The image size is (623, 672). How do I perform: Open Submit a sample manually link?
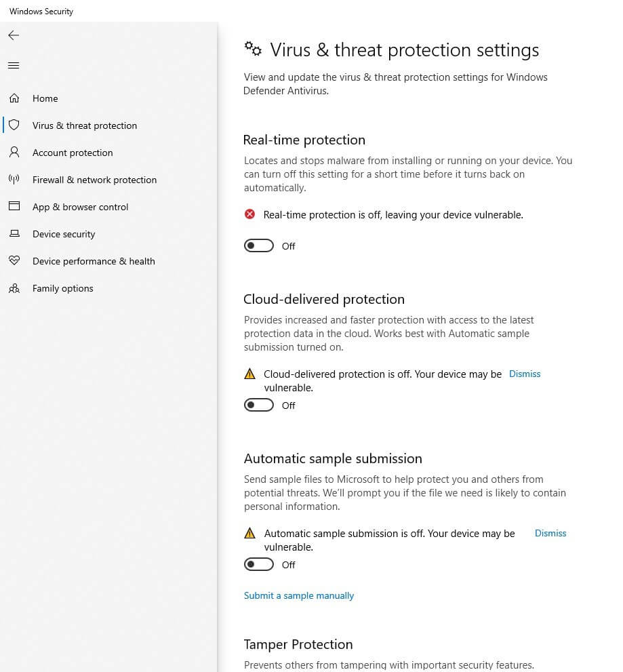point(299,595)
